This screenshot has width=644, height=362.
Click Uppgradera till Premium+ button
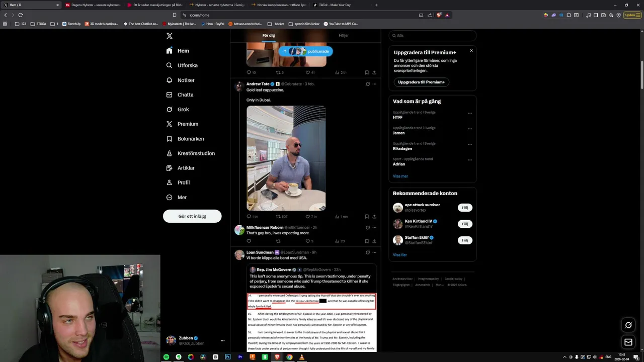click(x=421, y=82)
